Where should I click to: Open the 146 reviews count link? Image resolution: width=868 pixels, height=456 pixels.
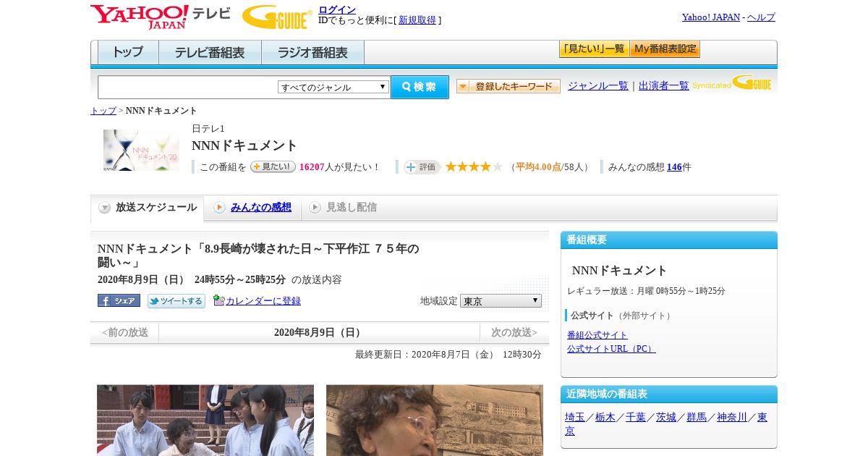tap(674, 166)
